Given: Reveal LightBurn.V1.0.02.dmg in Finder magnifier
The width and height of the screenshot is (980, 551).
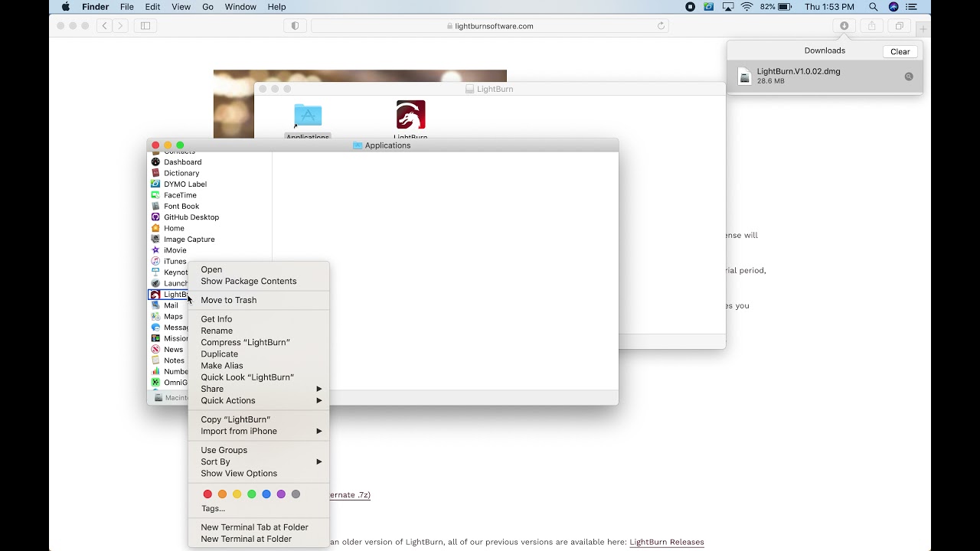Looking at the screenshot, I should pyautogui.click(x=909, y=77).
